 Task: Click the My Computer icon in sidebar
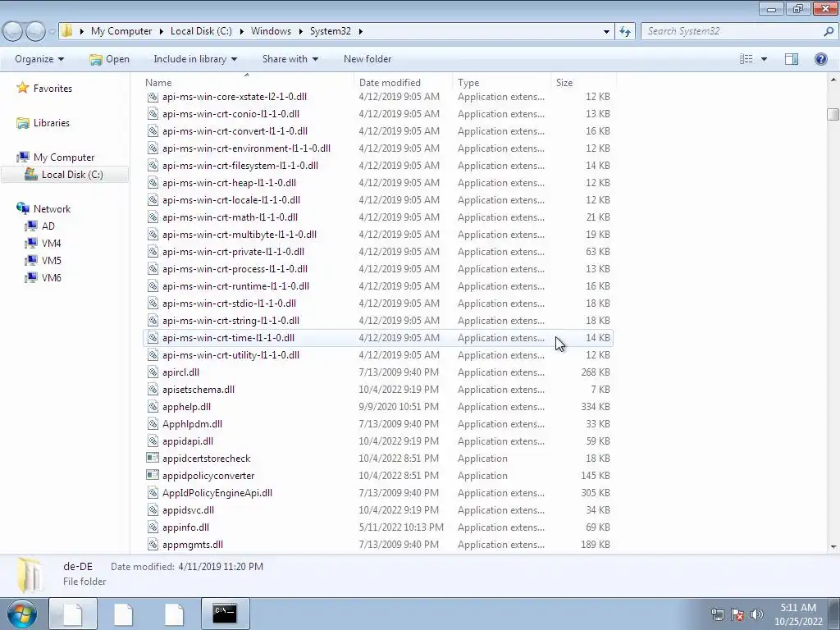click(22, 157)
